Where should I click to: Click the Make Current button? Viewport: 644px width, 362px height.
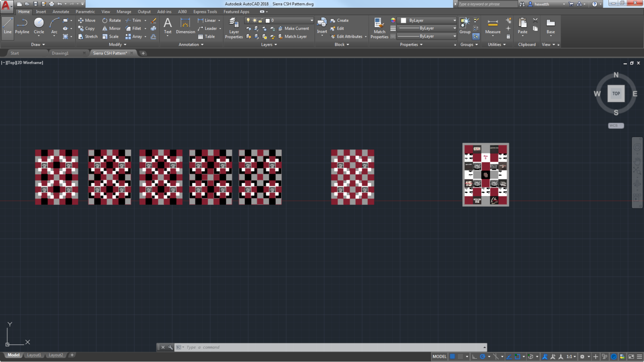tap(295, 28)
